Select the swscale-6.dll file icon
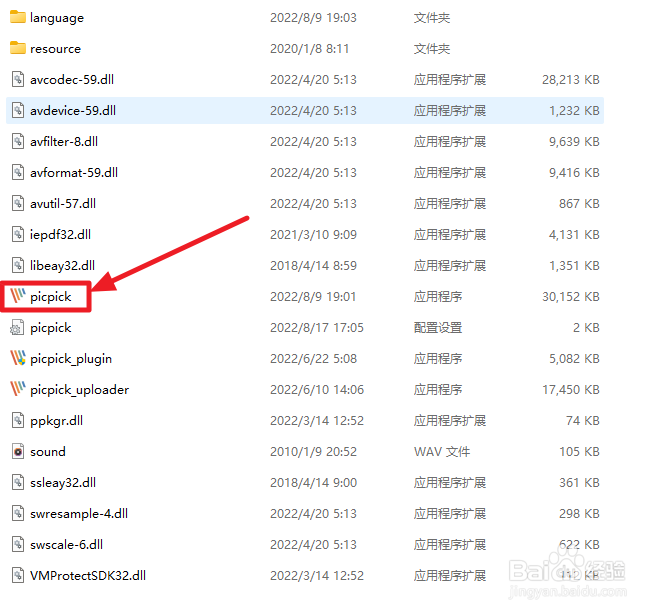The width and height of the screenshot is (664, 615). tap(18, 544)
